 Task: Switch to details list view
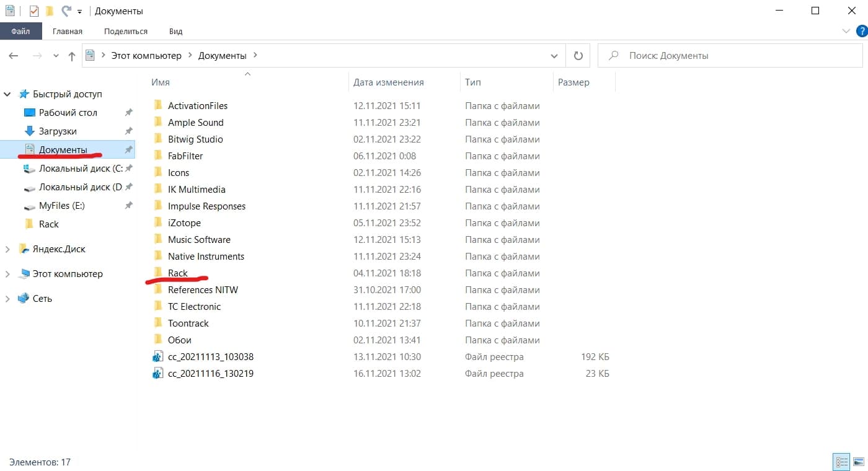tap(841, 462)
